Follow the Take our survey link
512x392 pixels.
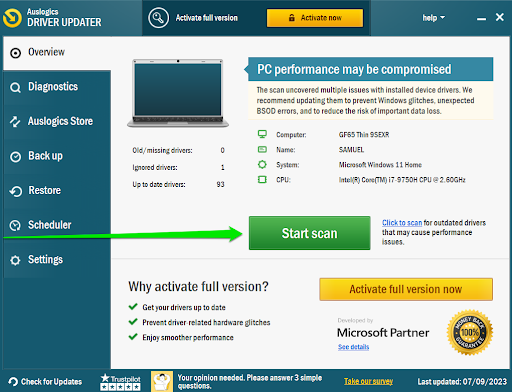click(368, 381)
